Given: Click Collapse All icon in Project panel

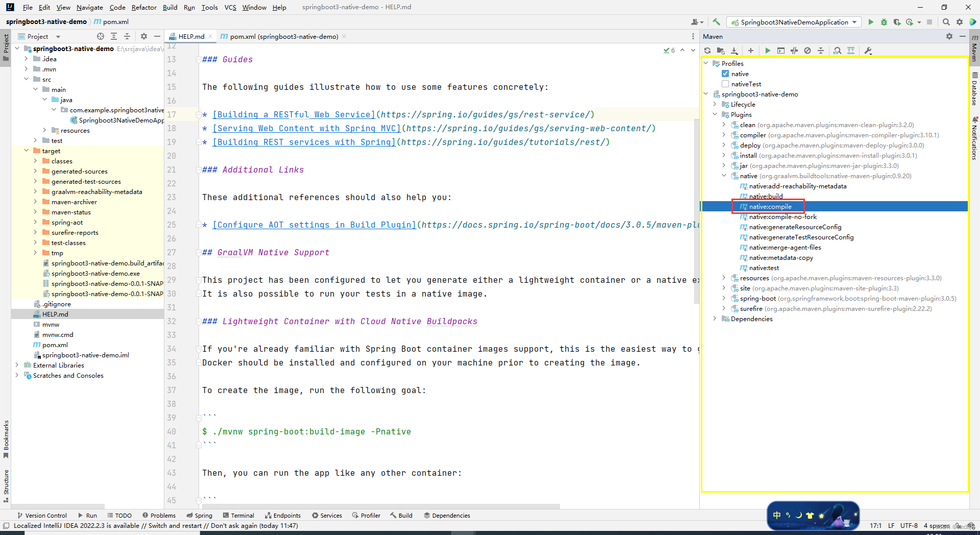Looking at the screenshot, I should tap(127, 36).
